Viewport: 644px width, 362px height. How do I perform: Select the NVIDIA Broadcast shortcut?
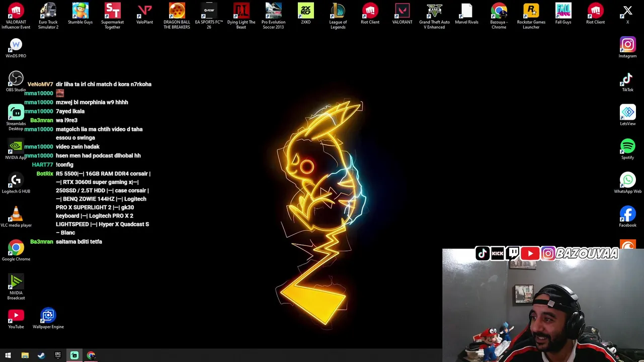click(16, 287)
